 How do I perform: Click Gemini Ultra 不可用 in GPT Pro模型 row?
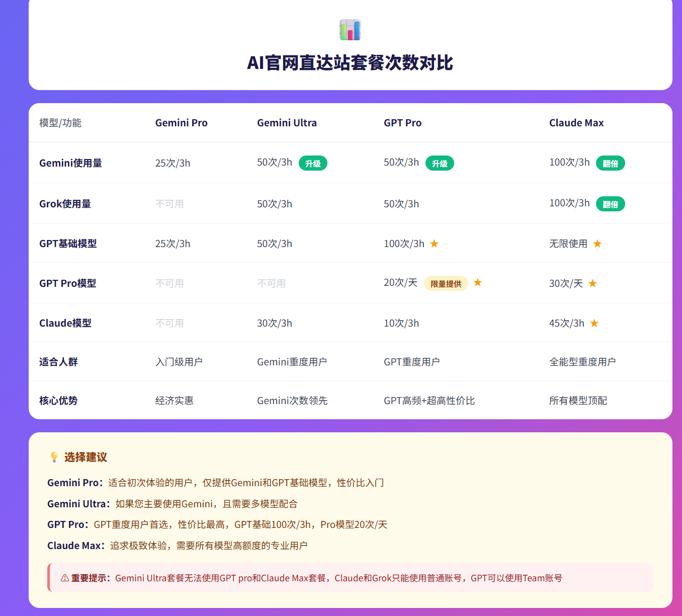click(271, 283)
